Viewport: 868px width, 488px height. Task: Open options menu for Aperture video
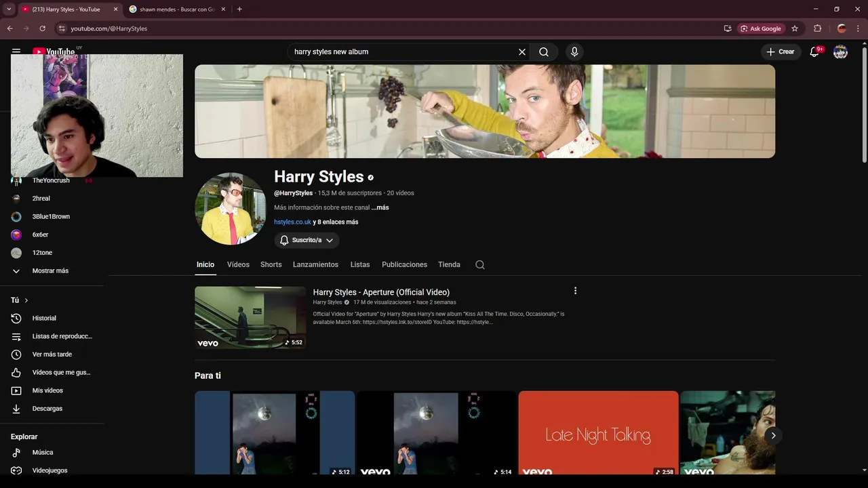pyautogui.click(x=575, y=291)
